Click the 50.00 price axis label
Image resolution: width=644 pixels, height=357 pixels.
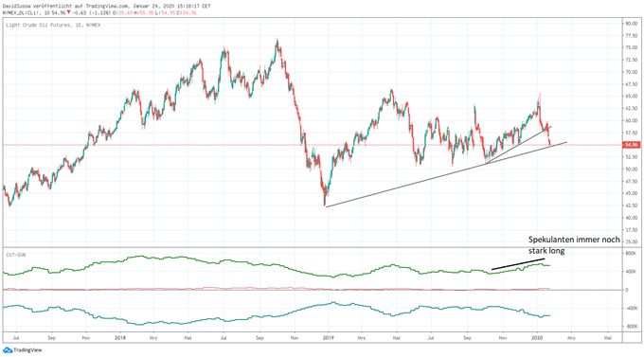(631, 170)
